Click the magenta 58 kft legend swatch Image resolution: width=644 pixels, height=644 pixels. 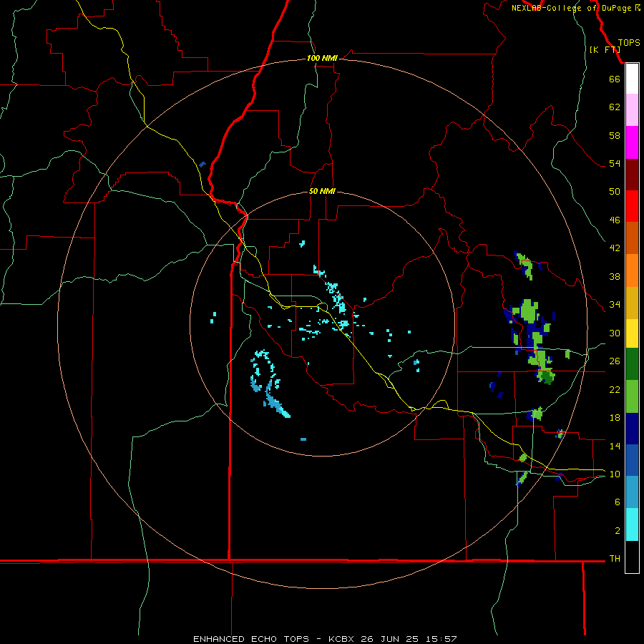632,142
